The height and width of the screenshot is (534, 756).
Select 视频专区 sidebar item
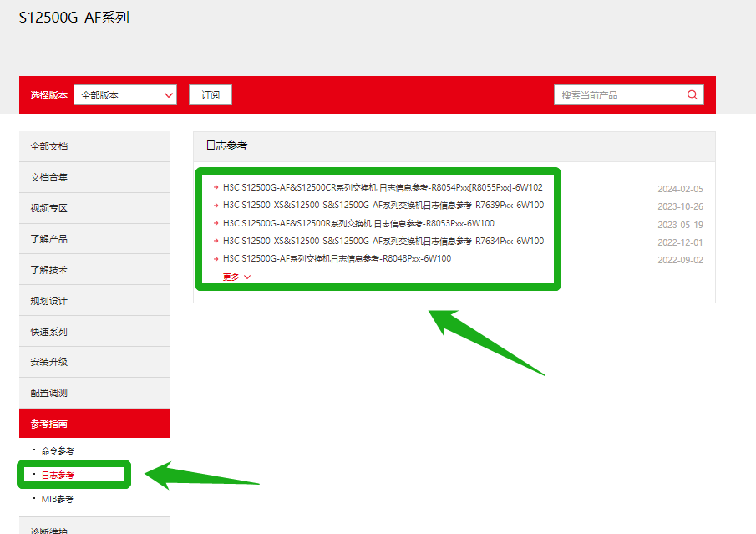[94, 208]
